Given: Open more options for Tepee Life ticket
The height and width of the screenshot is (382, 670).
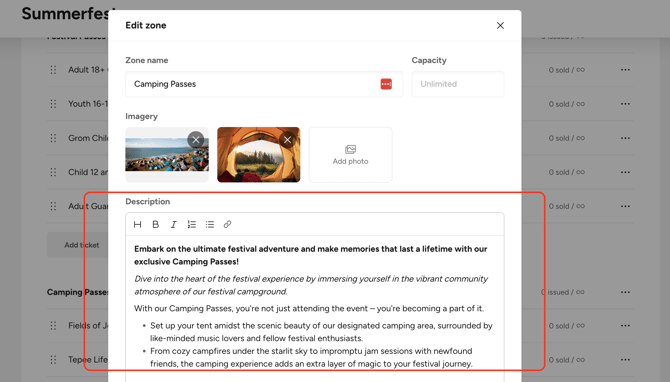Looking at the screenshot, I should pos(625,360).
